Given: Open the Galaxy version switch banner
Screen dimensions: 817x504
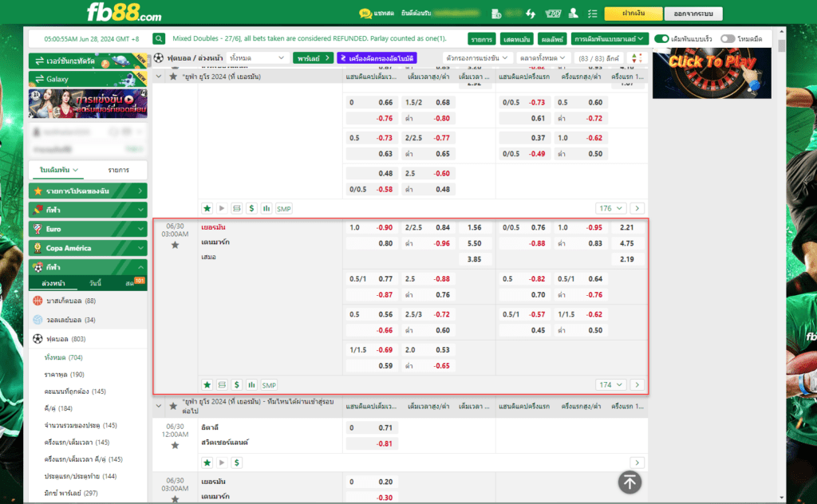Looking at the screenshot, I should (x=88, y=79).
